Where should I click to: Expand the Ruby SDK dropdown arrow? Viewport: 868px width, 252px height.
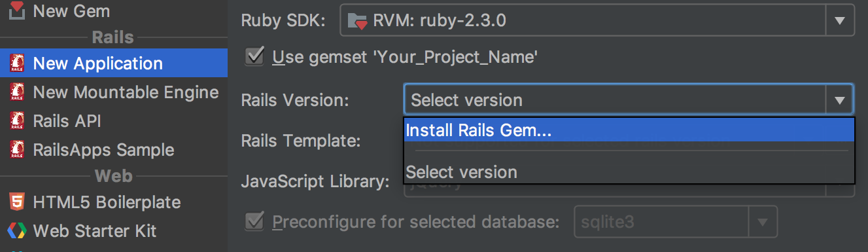(x=840, y=22)
